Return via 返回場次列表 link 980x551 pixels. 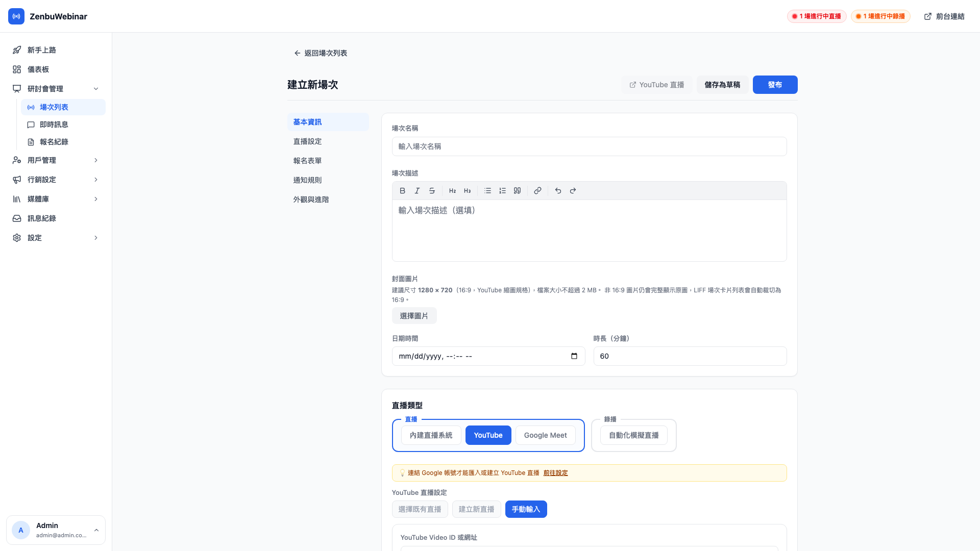321,53
